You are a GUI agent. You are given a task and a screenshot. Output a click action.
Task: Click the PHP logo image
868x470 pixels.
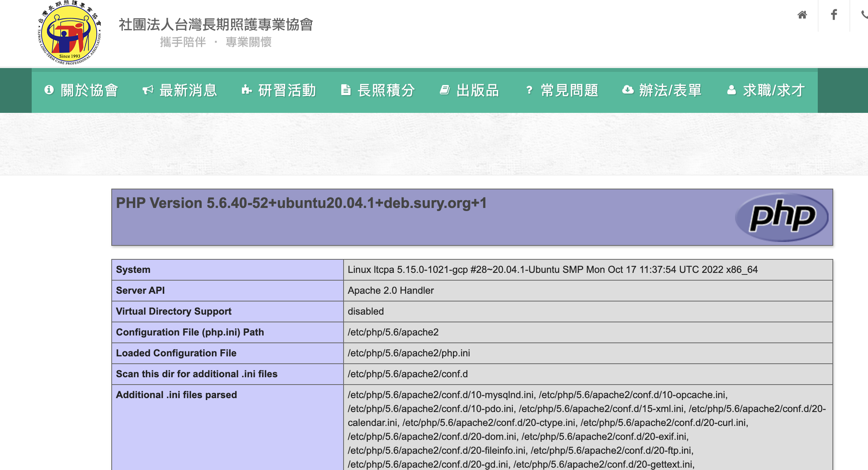coord(782,217)
